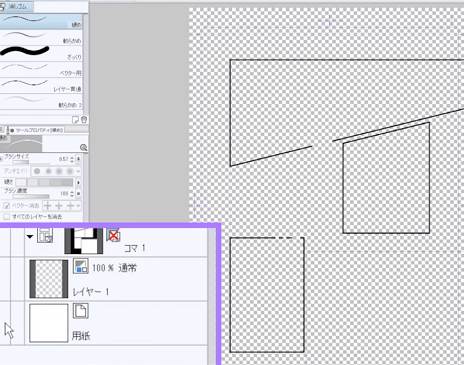Select the レイヤー 1 layer thumbnail
464x365 pixels.
pyautogui.click(x=49, y=279)
